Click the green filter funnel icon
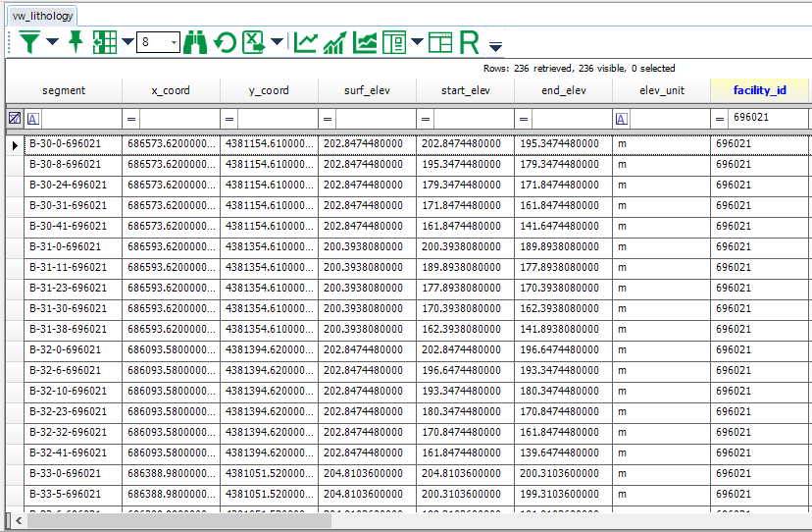This screenshot has width=812, height=532. (30, 42)
